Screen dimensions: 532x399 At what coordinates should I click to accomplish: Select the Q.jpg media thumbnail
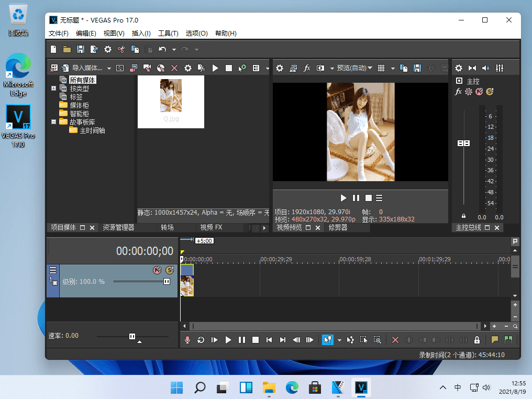click(x=171, y=101)
